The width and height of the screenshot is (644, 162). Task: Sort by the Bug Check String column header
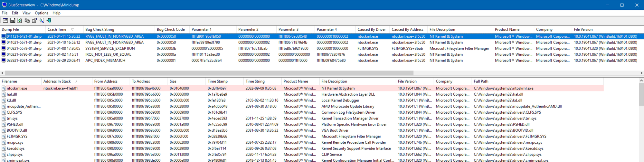pos(119,29)
